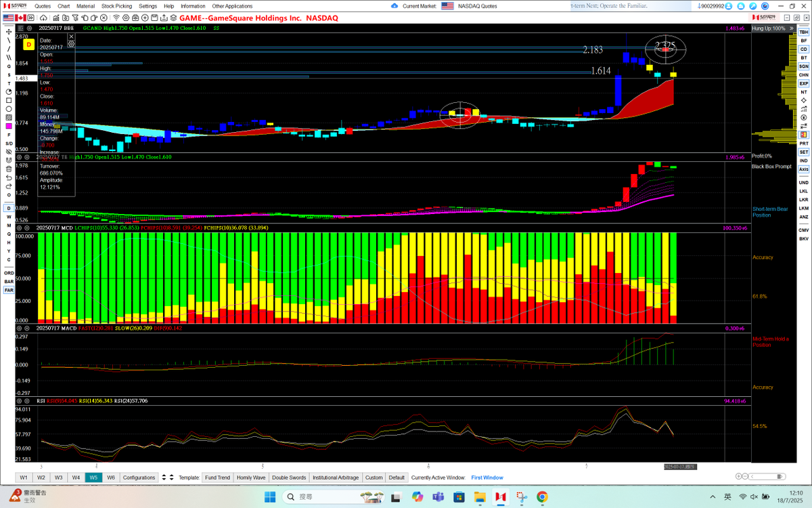Image resolution: width=812 pixels, height=508 pixels.
Task: Click the BAR chart style button
Action: click(x=9, y=280)
